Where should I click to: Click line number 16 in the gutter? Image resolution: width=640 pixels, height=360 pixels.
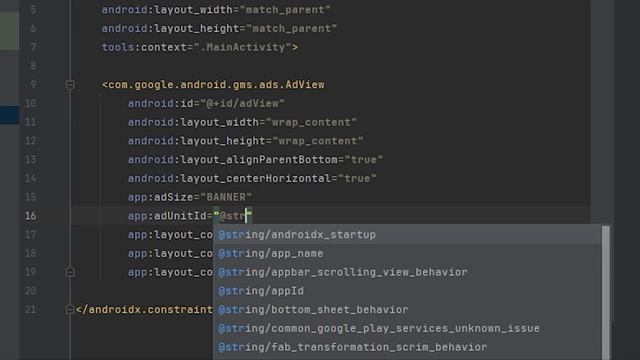(x=31, y=216)
